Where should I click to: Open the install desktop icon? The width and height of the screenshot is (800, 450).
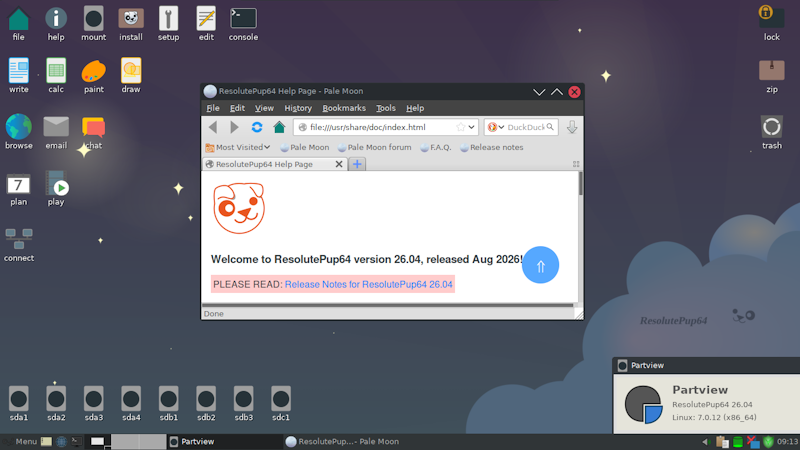pyautogui.click(x=131, y=19)
